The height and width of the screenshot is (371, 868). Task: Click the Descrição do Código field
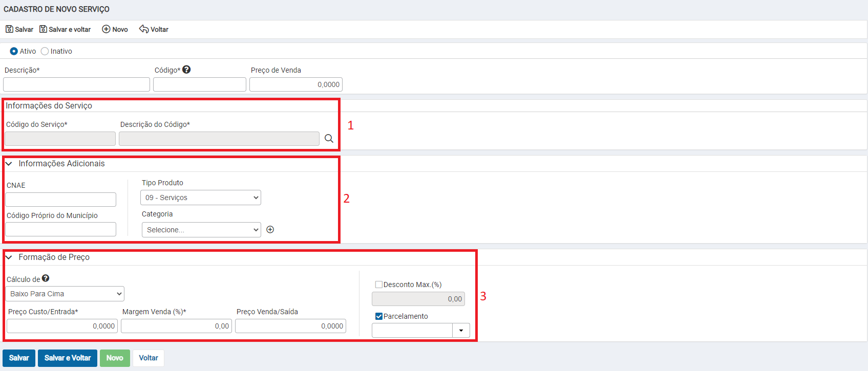[219, 139]
